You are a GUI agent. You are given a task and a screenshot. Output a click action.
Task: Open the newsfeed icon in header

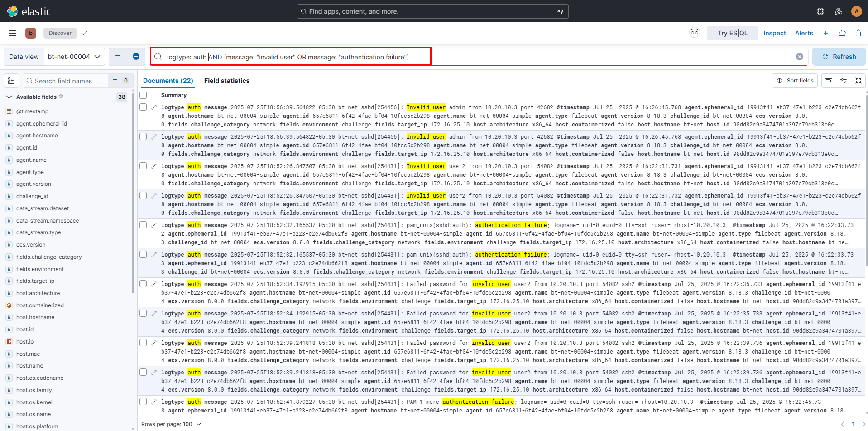(x=839, y=11)
